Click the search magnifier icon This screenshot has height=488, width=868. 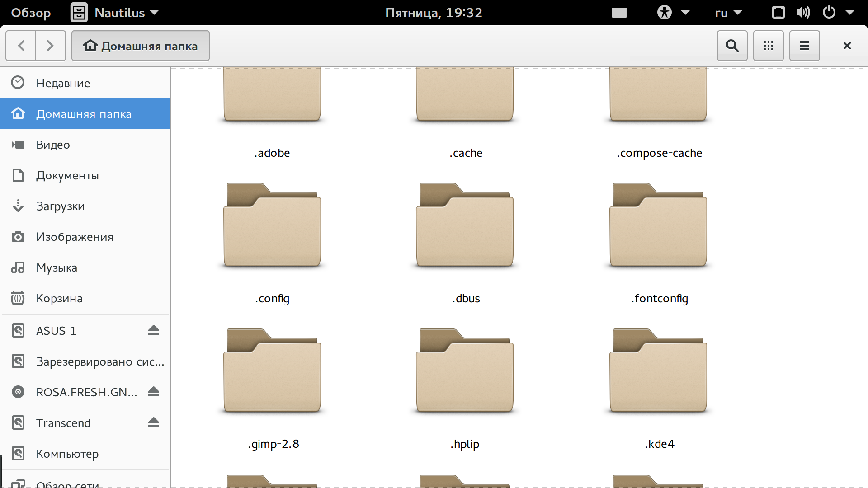732,46
